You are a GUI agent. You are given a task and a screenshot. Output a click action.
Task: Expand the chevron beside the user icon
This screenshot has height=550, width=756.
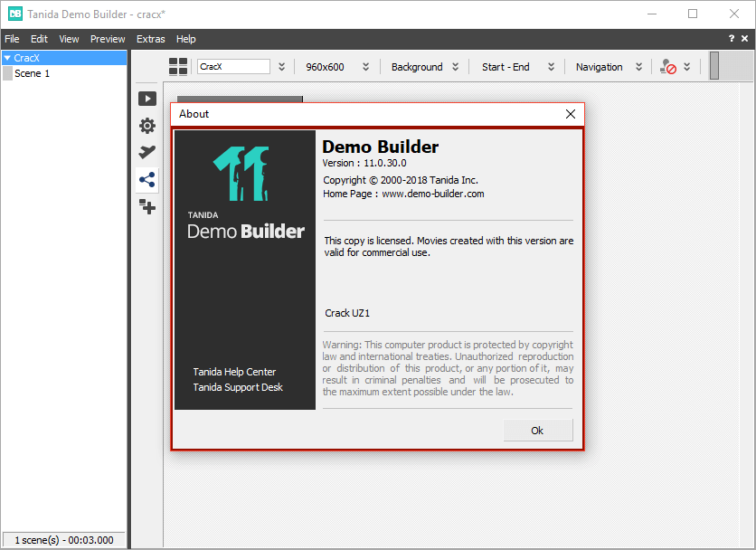pyautogui.click(x=687, y=67)
